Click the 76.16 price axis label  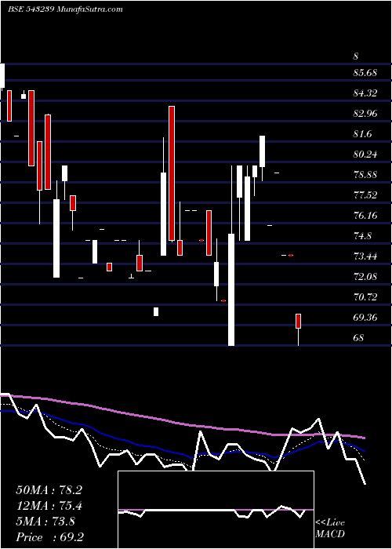(365, 216)
